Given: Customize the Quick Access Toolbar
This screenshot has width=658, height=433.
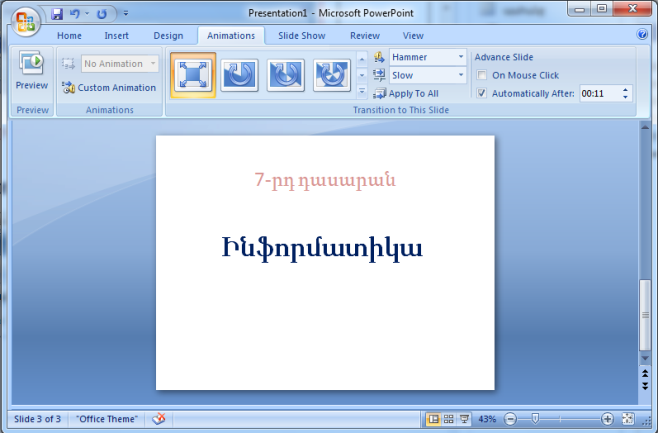Looking at the screenshot, I should pyautogui.click(x=125, y=14).
